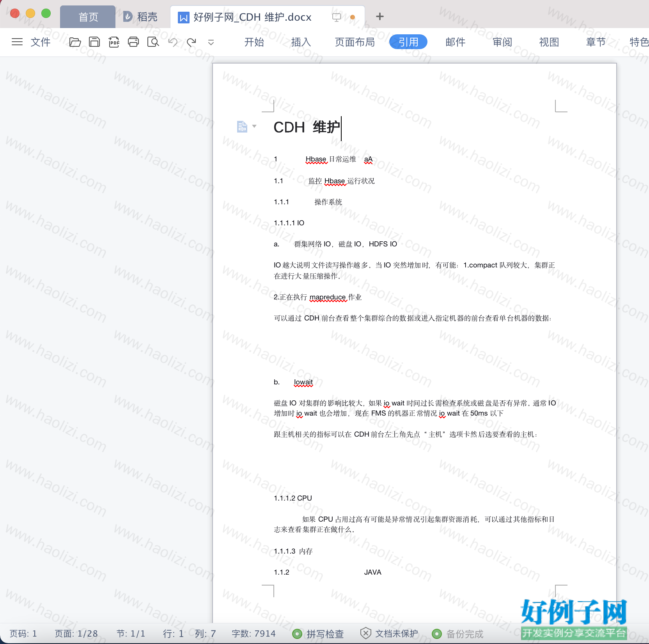Viewport: 649px width, 644px height.
Task: Click heading '操作系统'
Action: [x=328, y=202]
